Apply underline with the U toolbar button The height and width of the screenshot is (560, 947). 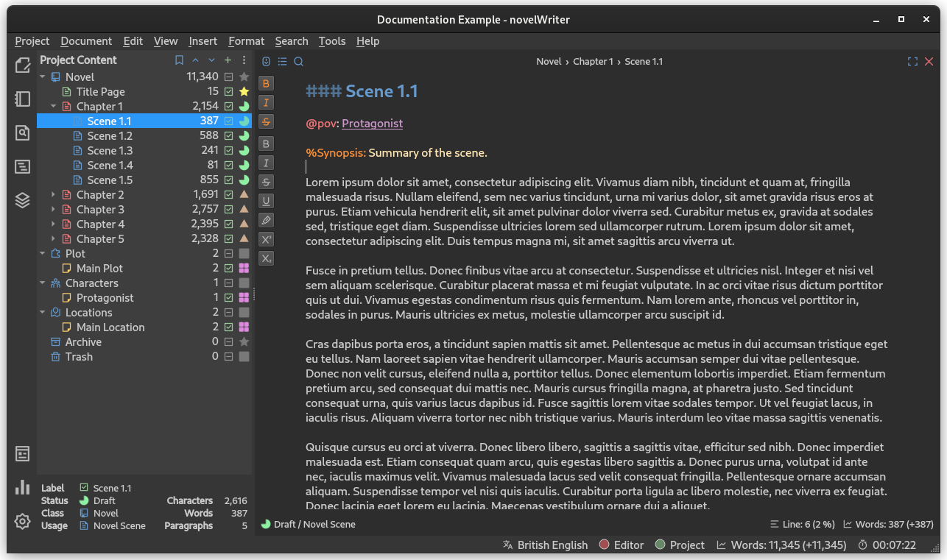point(266,201)
